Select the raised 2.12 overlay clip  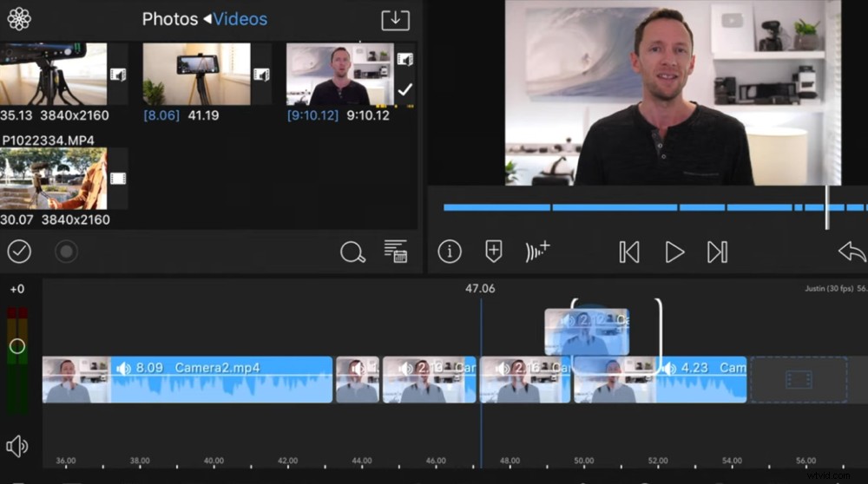[x=587, y=332]
